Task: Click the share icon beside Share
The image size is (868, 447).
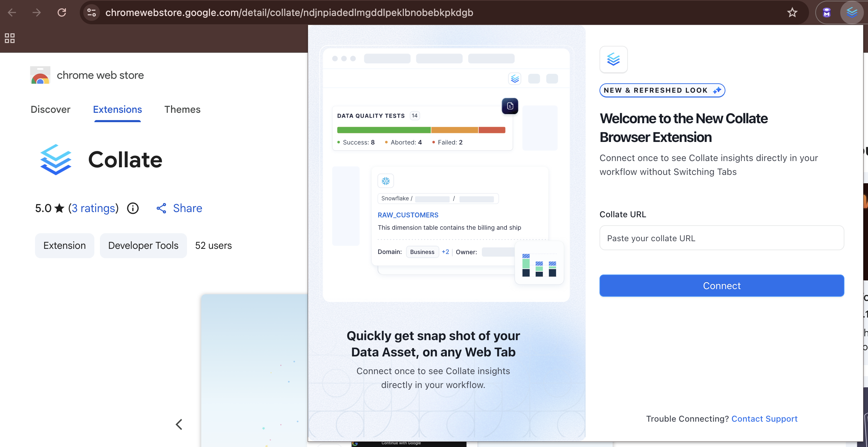Action: (x=161, y=208)
